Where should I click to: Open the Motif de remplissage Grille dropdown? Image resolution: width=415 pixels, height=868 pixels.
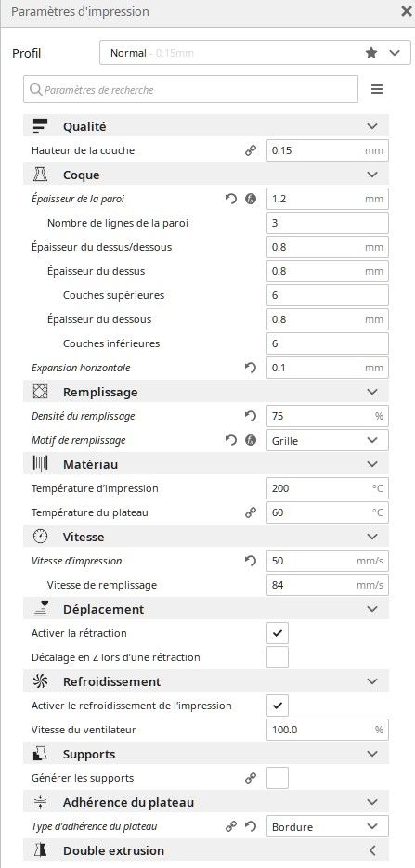(328, 440)
